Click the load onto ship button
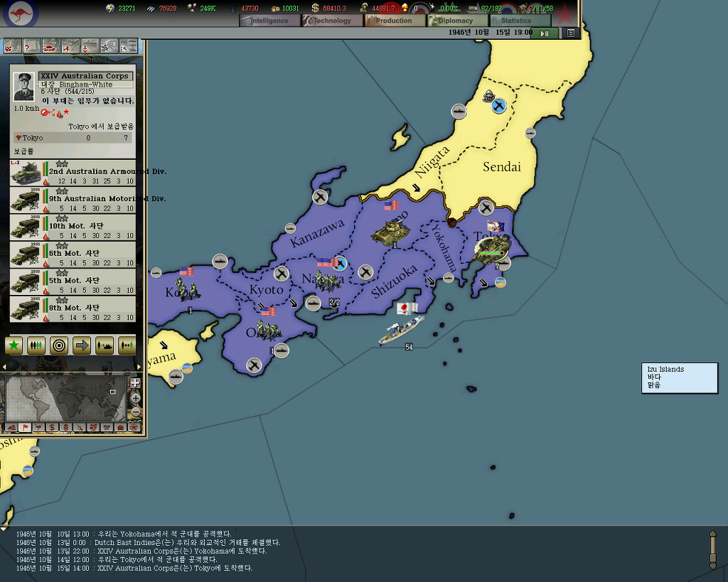Image resolution: width=728 pixels, height=582 pixels. [x=105, y=345]
